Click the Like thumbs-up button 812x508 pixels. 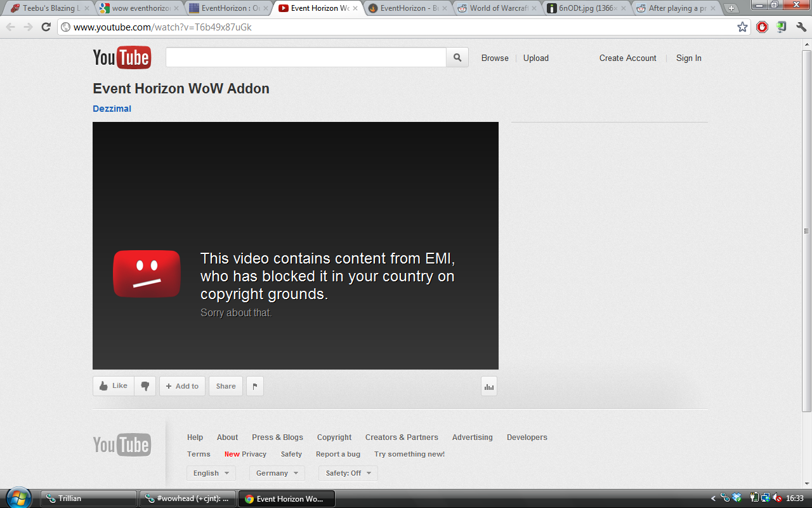tap(114, 386)
